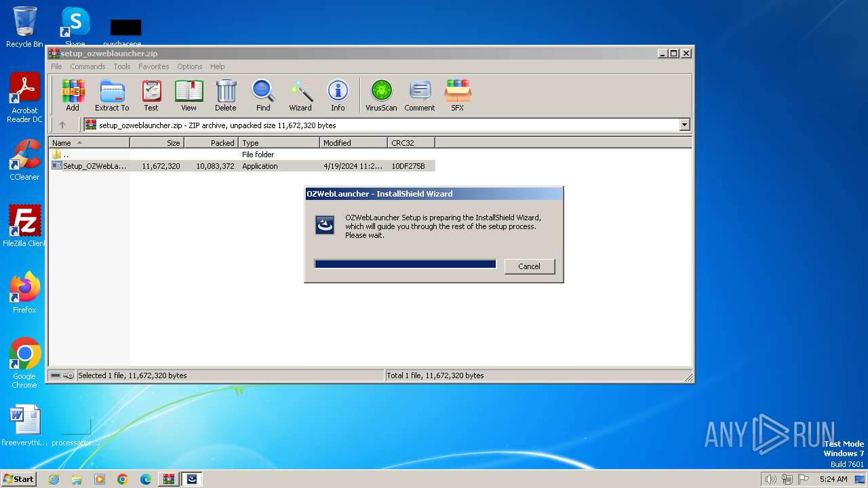Sort by the Modified column header

pos(354,143)
